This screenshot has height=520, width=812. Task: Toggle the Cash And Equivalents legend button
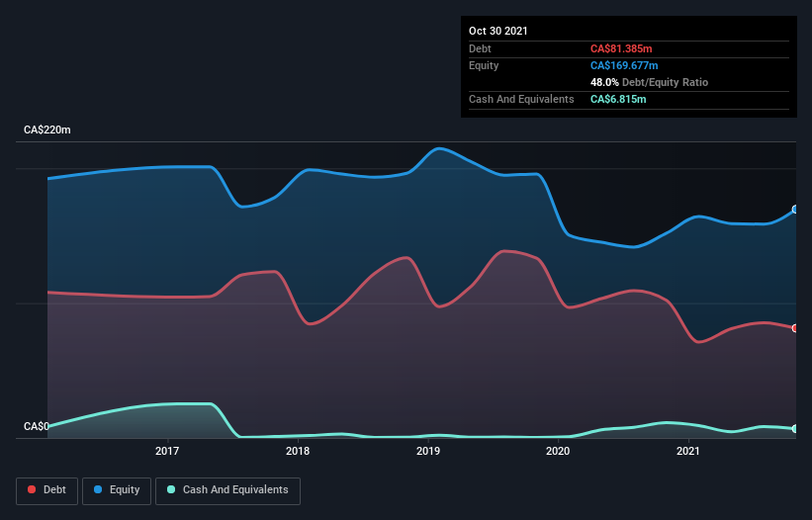[227, 490]
